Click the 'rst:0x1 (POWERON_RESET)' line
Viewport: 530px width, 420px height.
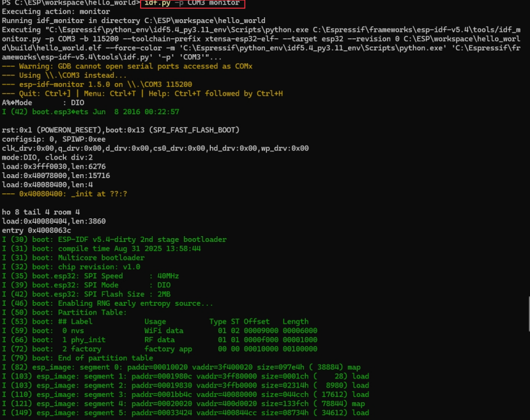[121, 130]
